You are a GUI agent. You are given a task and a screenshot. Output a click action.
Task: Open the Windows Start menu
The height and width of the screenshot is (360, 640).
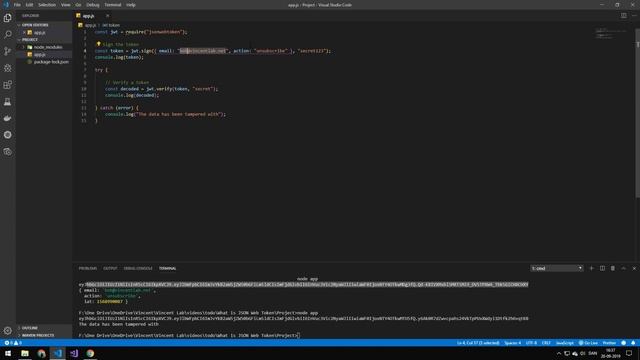point(8,353)
